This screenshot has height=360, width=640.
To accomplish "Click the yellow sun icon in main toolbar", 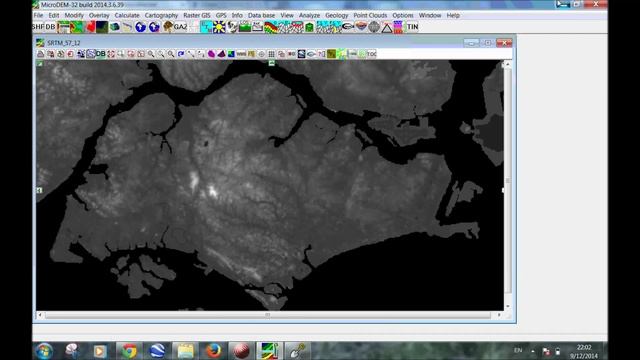I will pos(219,27).
